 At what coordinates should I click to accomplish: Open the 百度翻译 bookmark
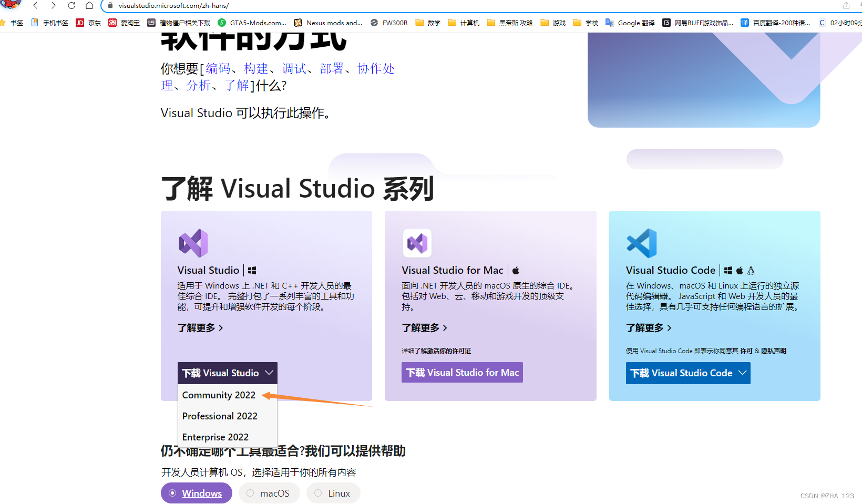(775, 23)
